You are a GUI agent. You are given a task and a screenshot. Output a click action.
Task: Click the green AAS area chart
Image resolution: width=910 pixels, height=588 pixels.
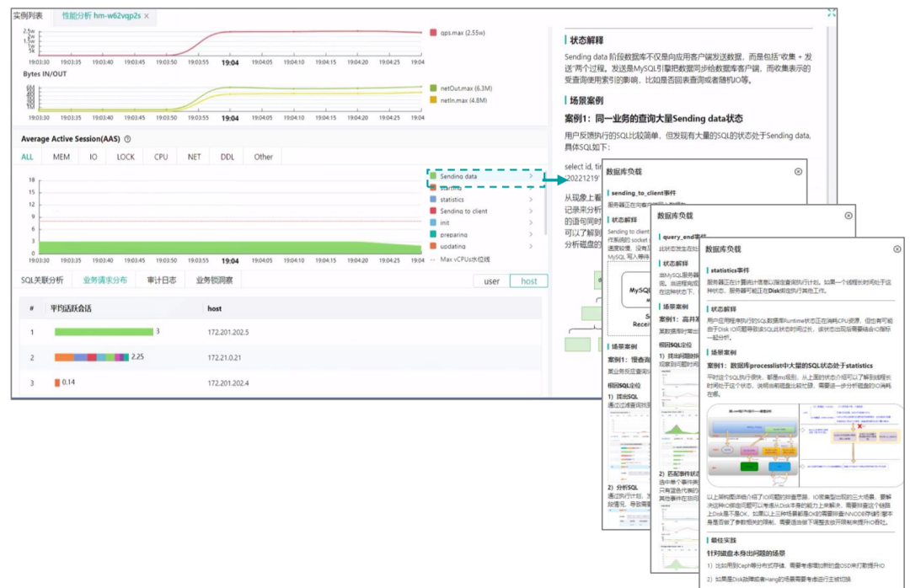coord(230,248)
